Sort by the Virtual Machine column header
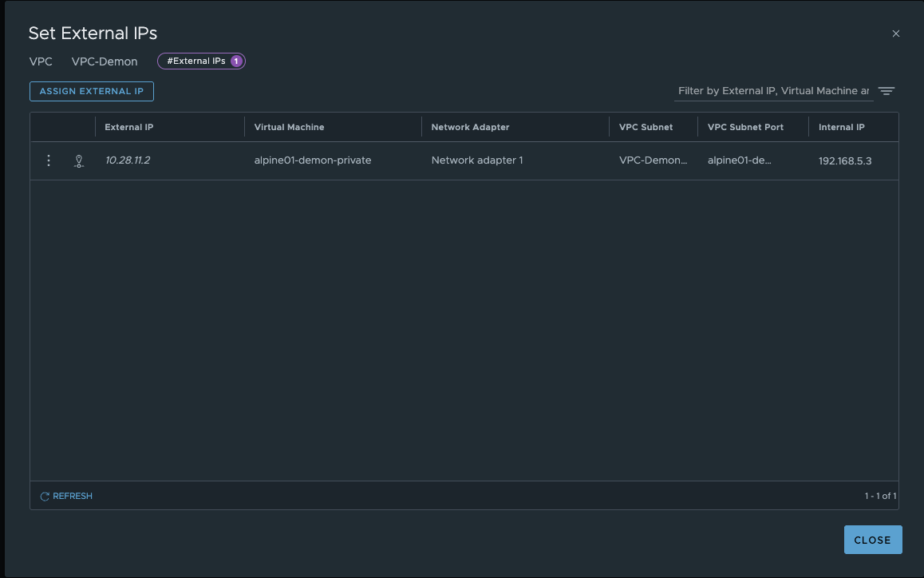The height and width of the screenshot is (578, 924). [289, 127]
